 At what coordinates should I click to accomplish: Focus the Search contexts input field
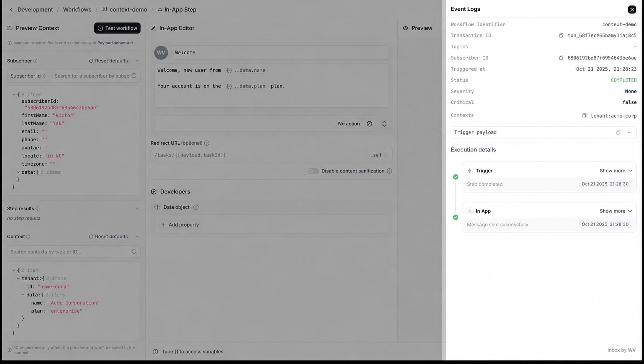(73, 252)
